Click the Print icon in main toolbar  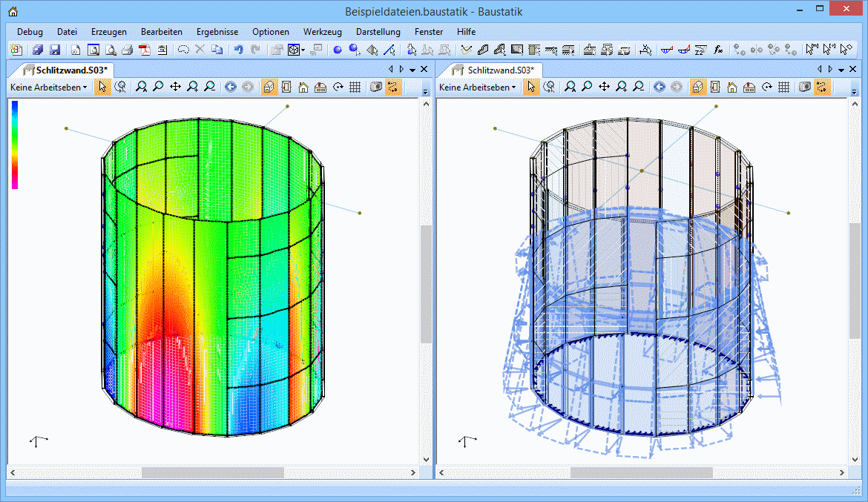[x=127, y=50]
